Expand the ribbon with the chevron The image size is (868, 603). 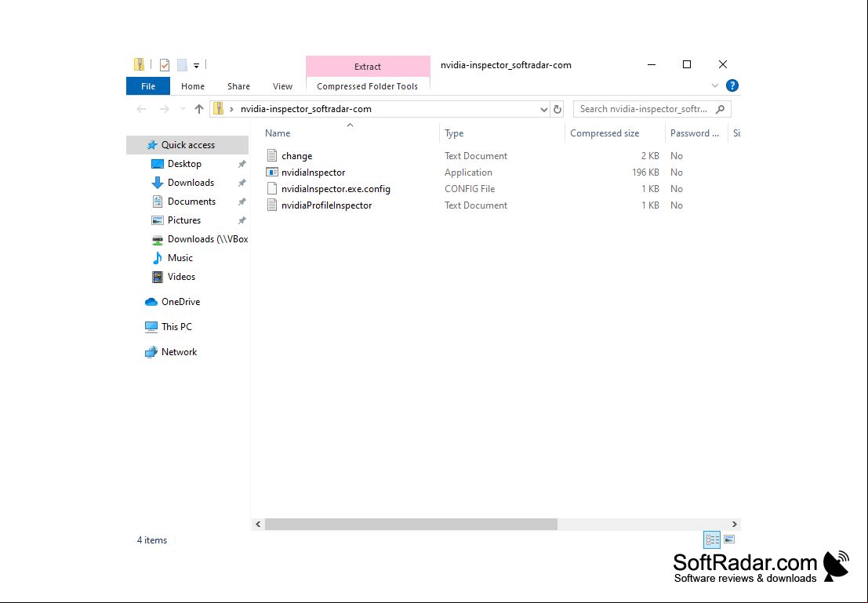coord(714,85)
